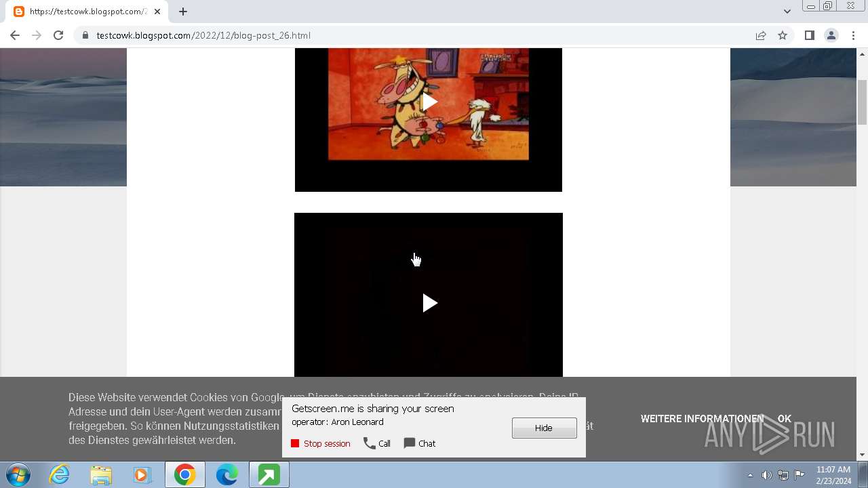Expand the tab search dropdown arrow
Viewport: 868px width, 488px height.
(787, 12)
